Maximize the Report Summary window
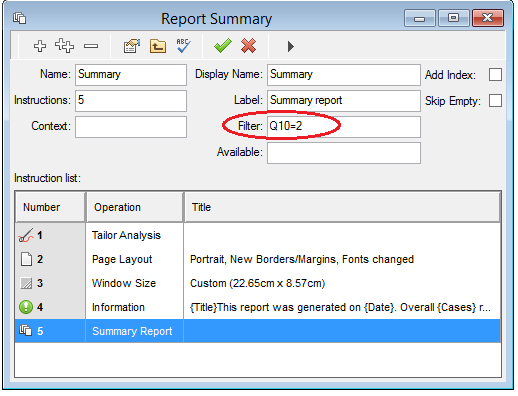 pos(453,18)
